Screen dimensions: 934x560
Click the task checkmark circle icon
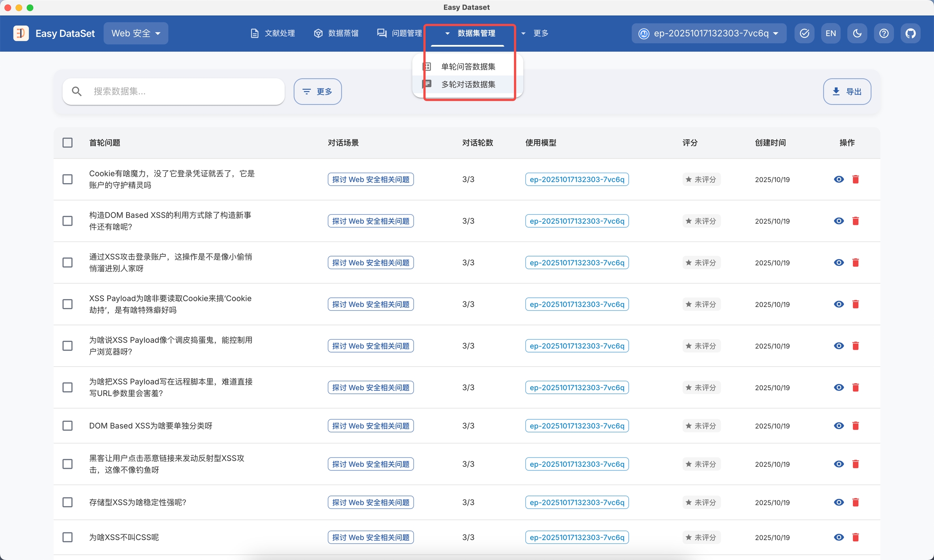coord(804,33)
